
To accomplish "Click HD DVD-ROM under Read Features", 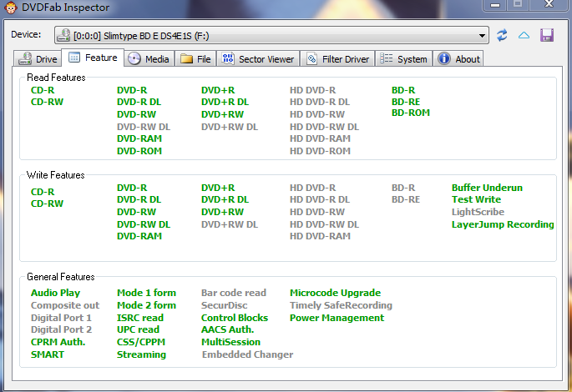I will coord(320,151).
